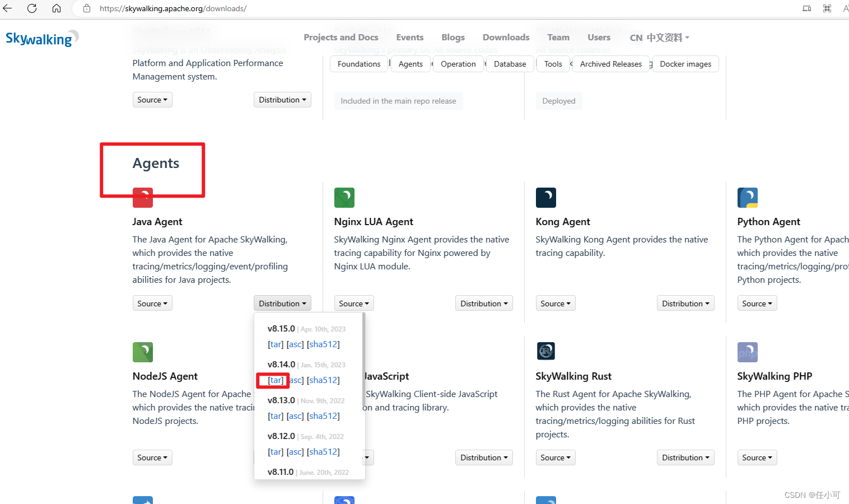Image resolution: width=849 pixels, height=504 pixels.
Task: Click the Nginx LUA Agent green icon
Action: (344, 198)
